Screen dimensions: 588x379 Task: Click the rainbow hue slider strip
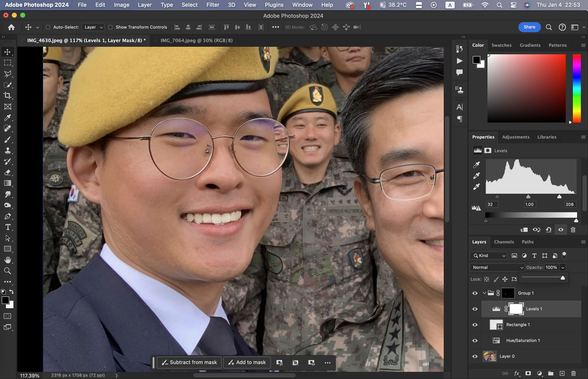577,89
